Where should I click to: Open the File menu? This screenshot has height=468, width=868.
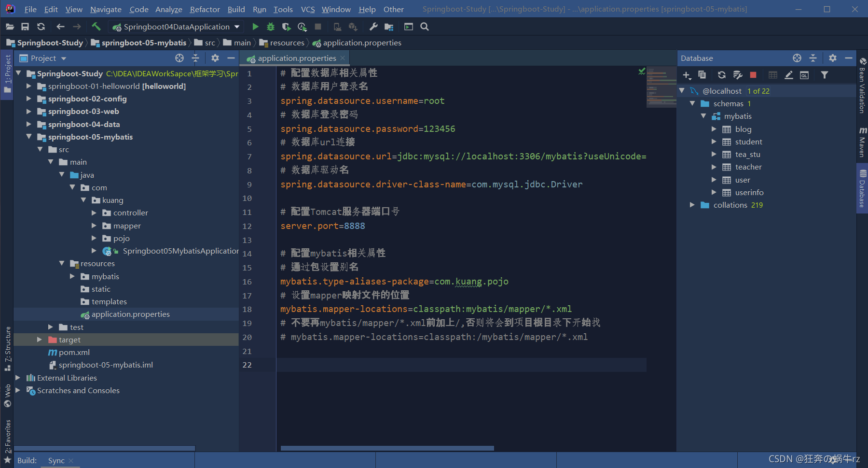[30, 9]
